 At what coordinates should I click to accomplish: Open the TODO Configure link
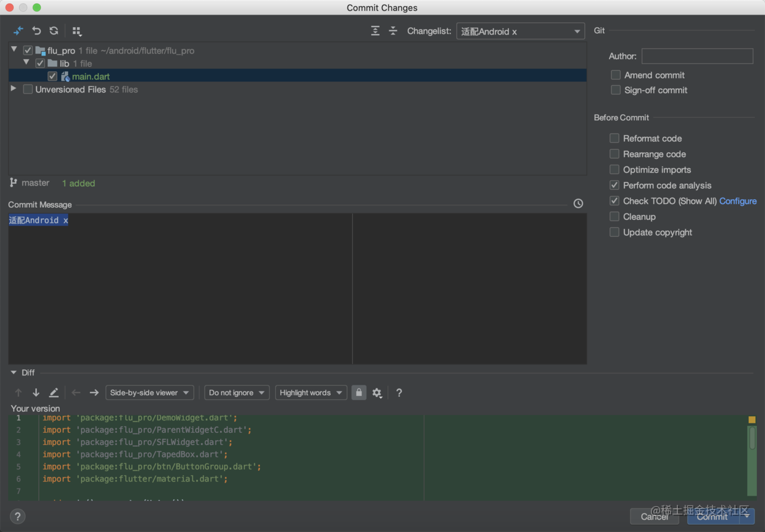tap(738, 201)
